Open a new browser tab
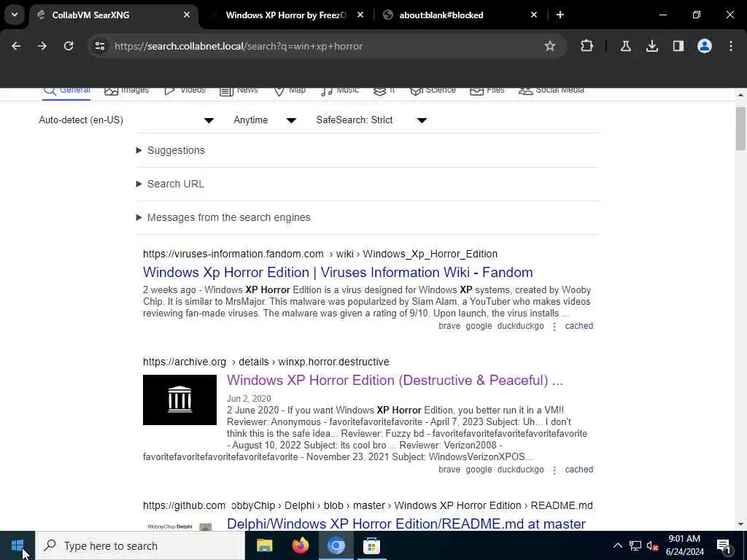Viewport: 747px width, 560px height. [560, 15]
